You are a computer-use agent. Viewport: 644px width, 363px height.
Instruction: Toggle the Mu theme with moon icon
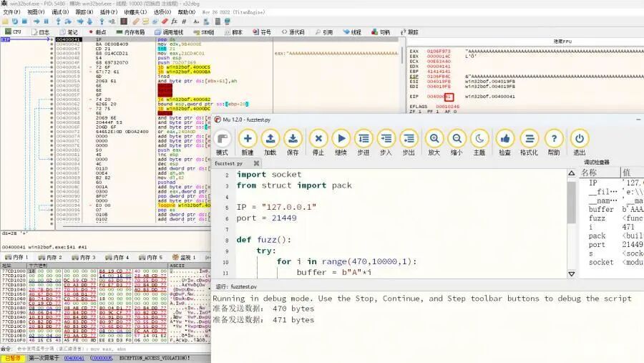tap(479, 142)
